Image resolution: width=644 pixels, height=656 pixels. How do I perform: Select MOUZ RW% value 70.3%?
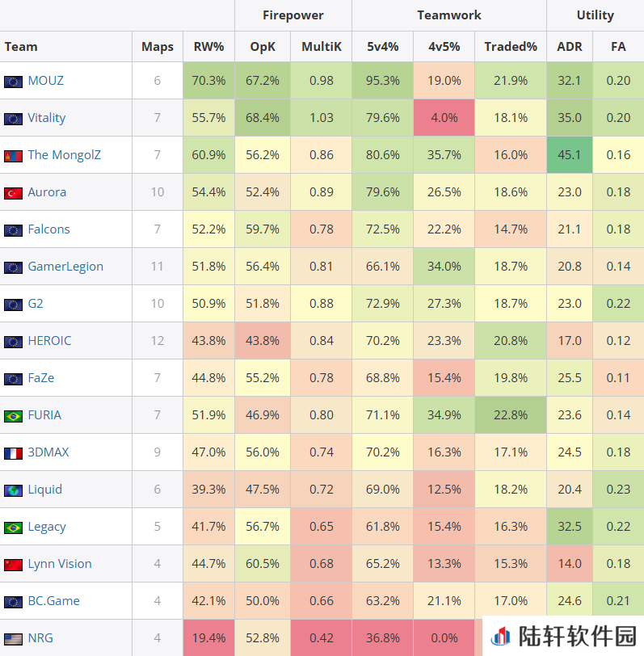pyautogui.click(x=208, y=80)
